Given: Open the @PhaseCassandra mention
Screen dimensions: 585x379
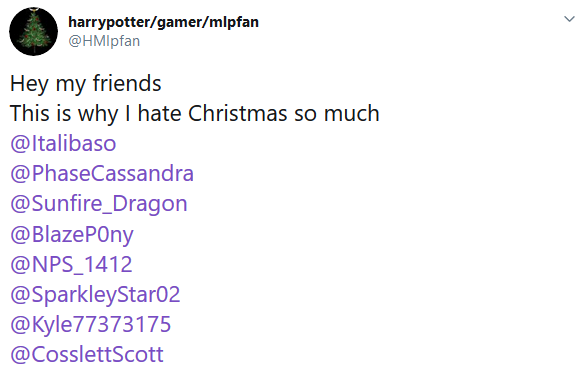Looking at the screenshot, I should click(102, 173).
